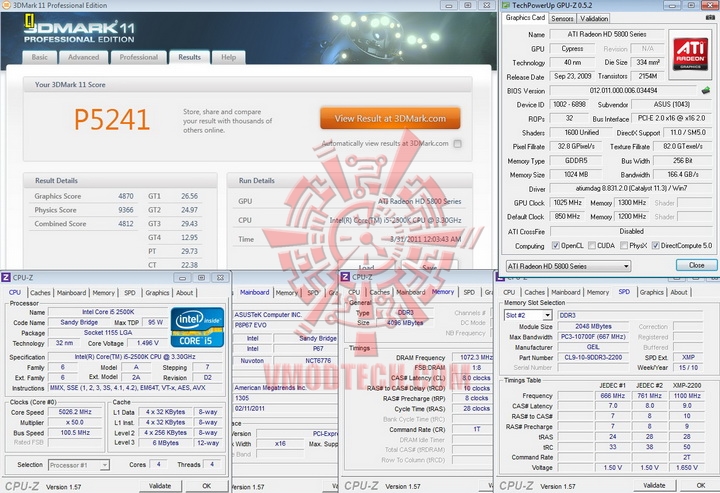Click the Part Number CL9-10-9DDR3-2200 field

593,357
